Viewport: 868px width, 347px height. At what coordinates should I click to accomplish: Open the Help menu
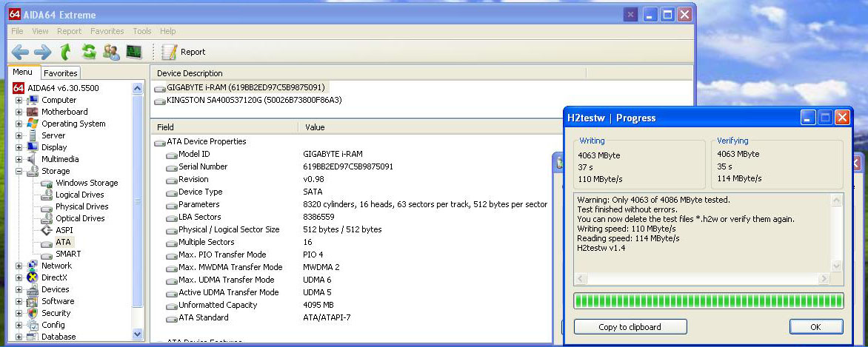click(x=167, y=31)
